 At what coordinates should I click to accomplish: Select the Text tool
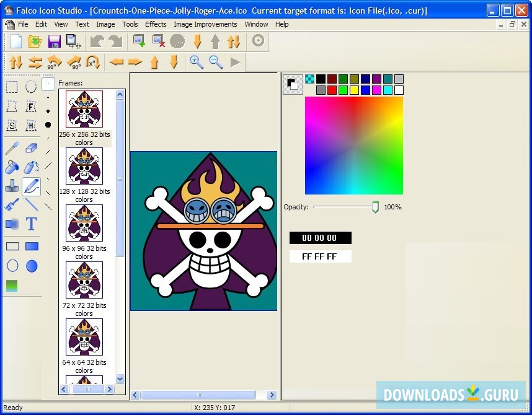coord(31,224)
